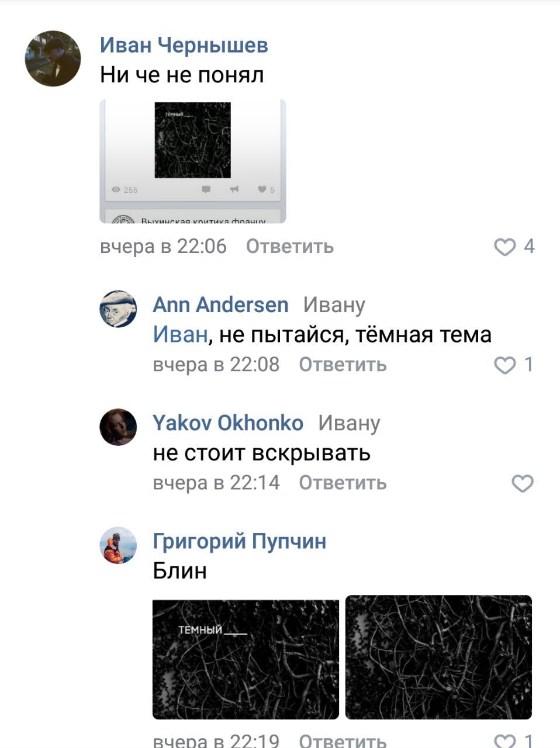Open Yakov Okhonko's avatar
Image resolution: width=560 pixels, height=748 pixels.
118,427
